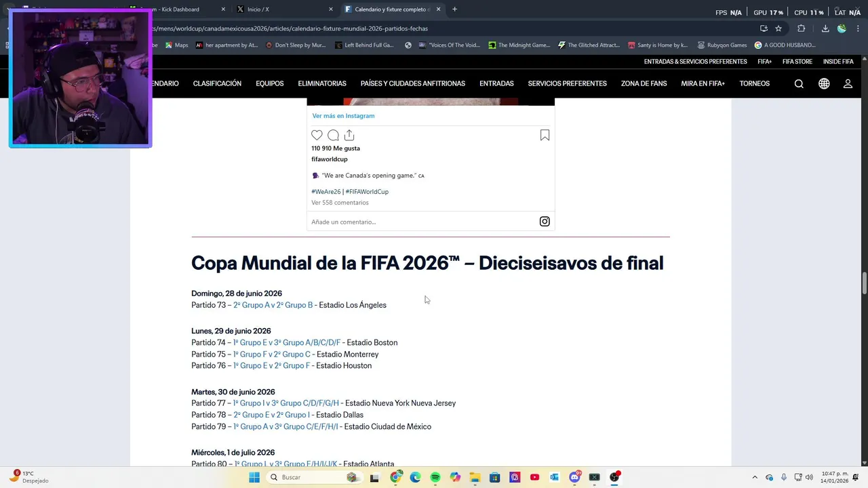
Task: Open the fifaworldcup Instagram account name
Action: pyautogui.click(x=330, y=159)
